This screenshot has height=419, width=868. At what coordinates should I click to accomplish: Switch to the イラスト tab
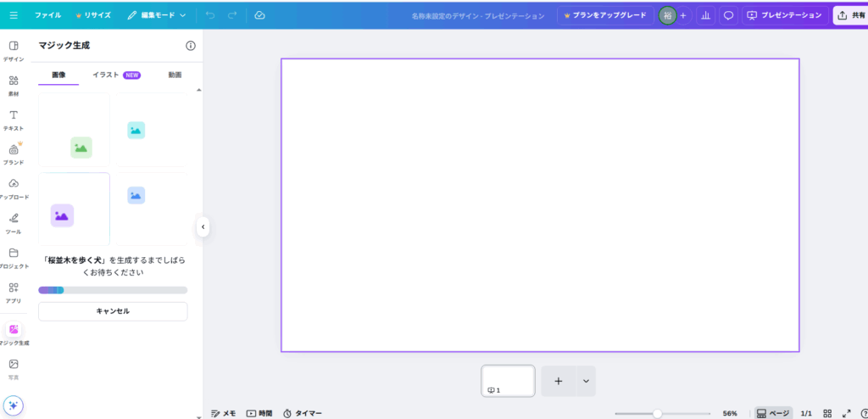tap(116, 75)
